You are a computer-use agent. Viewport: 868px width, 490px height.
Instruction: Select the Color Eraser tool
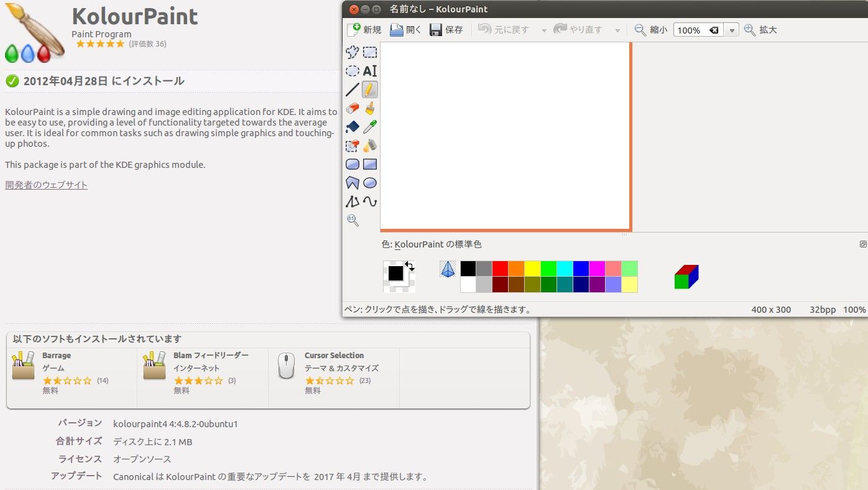(x=353, y=146)
